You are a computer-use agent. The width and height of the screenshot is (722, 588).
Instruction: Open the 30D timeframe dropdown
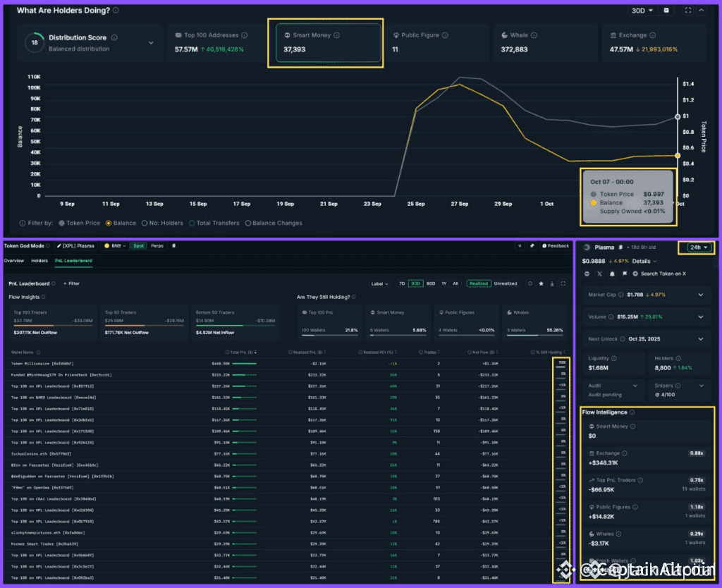click(x=641, y=11)
